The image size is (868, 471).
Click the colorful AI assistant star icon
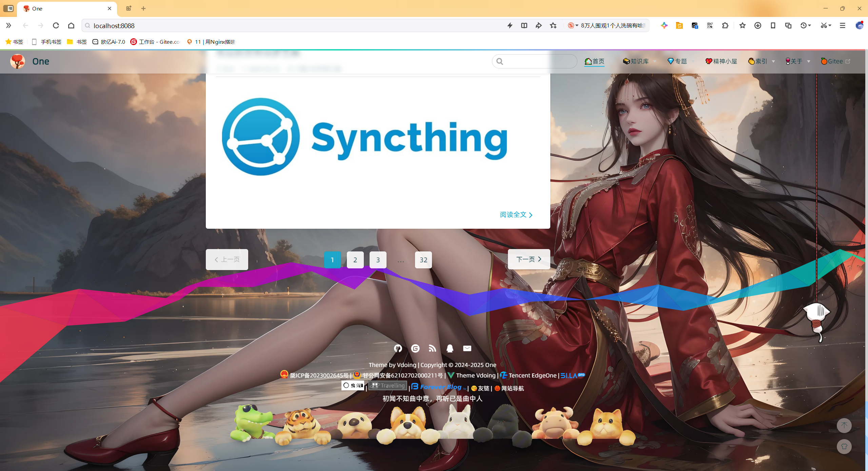coord(664,25)
